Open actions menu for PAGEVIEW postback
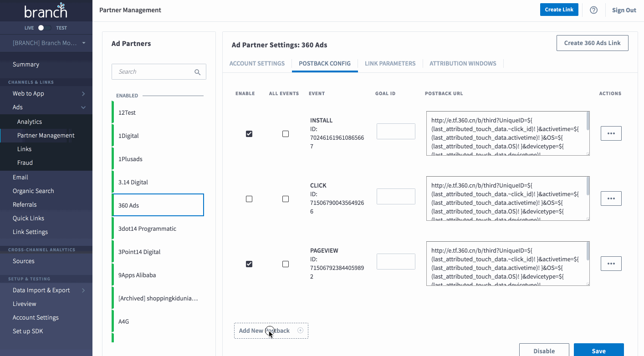The image size is (644, 356). pos(611,264)
